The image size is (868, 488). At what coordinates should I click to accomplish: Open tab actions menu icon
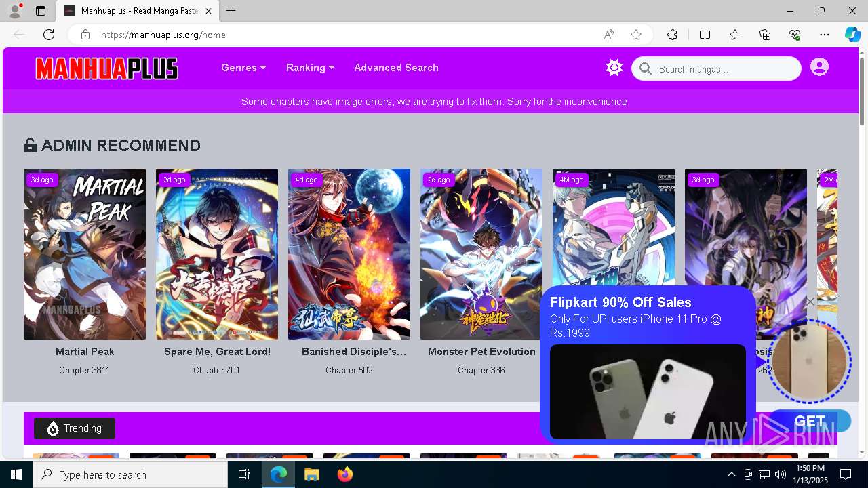coord(41,11)
